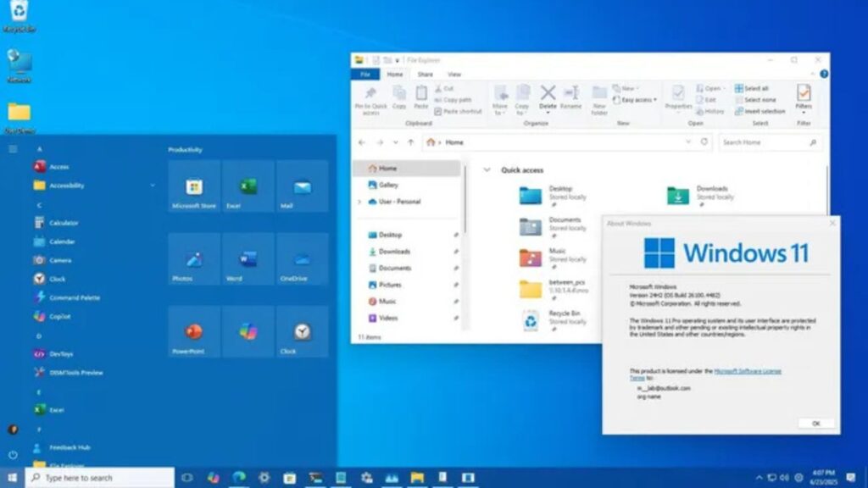Switch to the View ribbon tab

click(x=454, y=75)
